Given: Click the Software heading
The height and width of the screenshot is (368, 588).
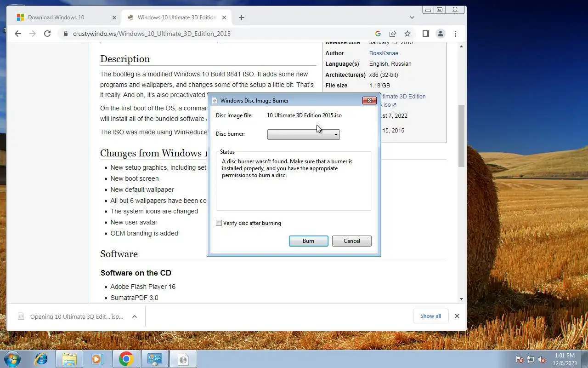Looking at the screenshot, I should (119, 254).
